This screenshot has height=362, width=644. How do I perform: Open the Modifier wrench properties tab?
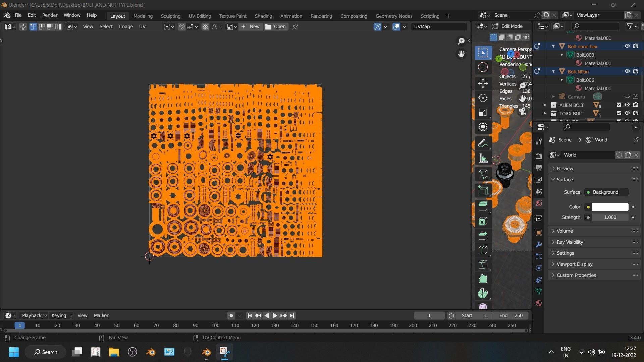tap(539, 245)
